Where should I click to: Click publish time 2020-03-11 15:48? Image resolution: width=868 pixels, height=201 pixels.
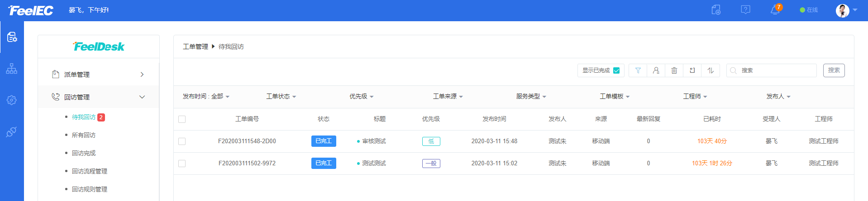[x=494, y=141]
